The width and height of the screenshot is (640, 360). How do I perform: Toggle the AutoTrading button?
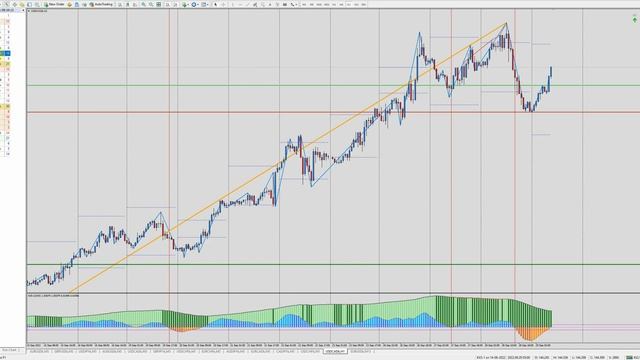(101, 4)
